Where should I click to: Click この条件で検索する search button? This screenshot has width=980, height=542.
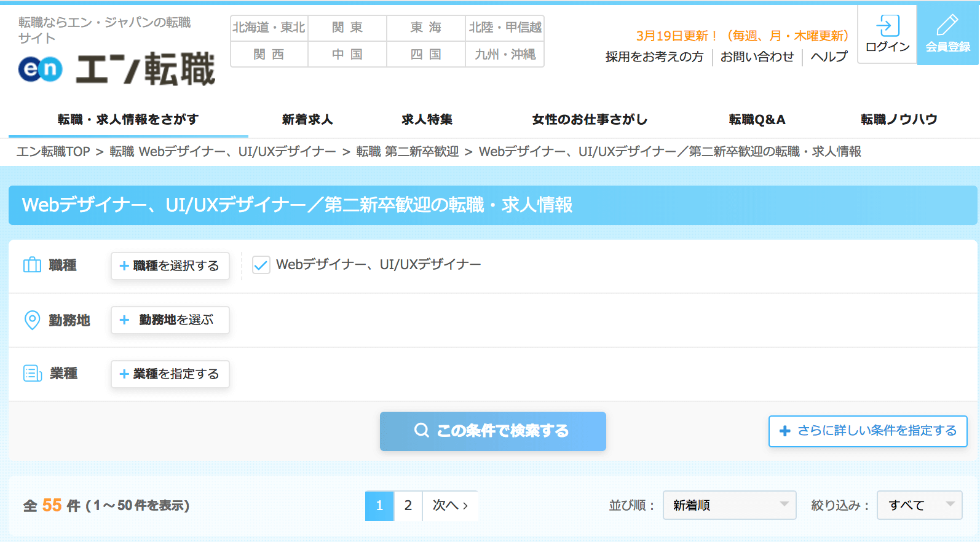point(493,431)
